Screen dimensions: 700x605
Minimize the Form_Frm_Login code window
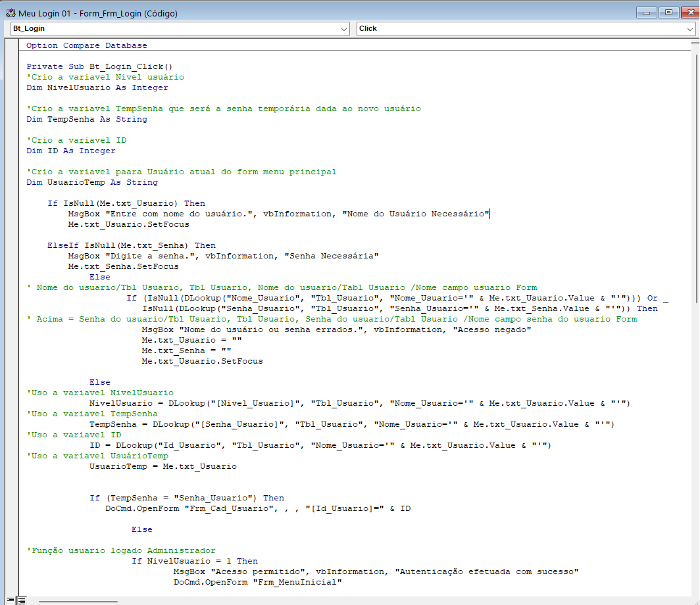click(647, 12)
